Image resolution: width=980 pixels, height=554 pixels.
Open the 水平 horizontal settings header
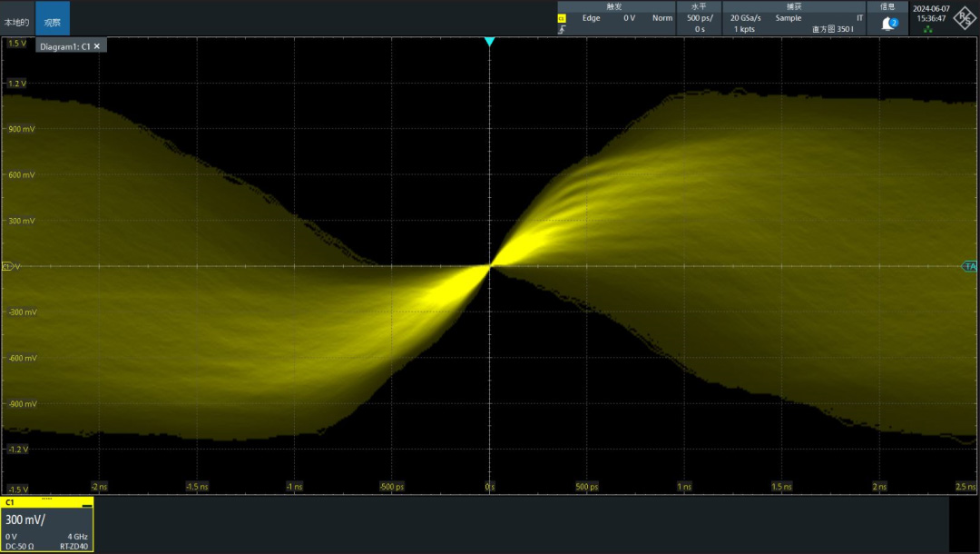click(699, 6)
